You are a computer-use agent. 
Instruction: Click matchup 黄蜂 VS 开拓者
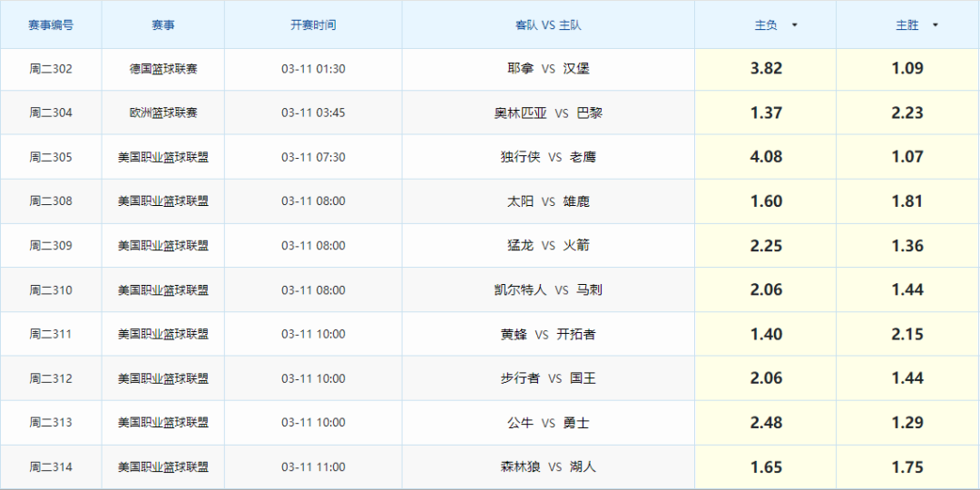[548, 334]
